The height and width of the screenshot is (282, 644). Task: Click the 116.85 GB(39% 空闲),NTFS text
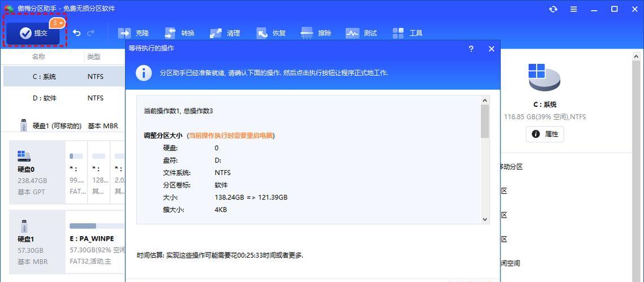[x=545, y=117]
